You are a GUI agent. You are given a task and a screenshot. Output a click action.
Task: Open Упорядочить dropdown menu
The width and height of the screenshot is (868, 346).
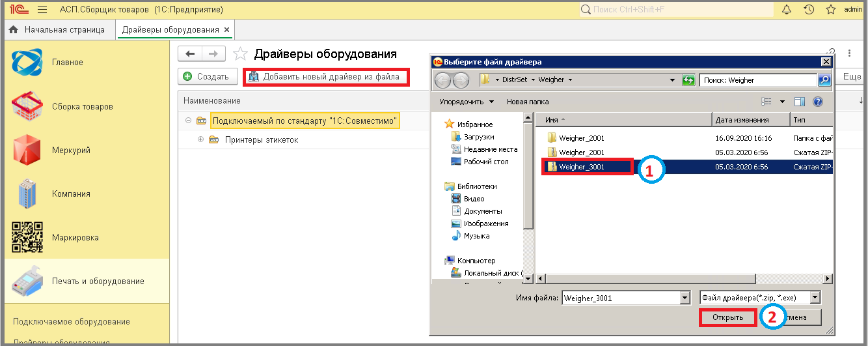(x=466, y=102)
